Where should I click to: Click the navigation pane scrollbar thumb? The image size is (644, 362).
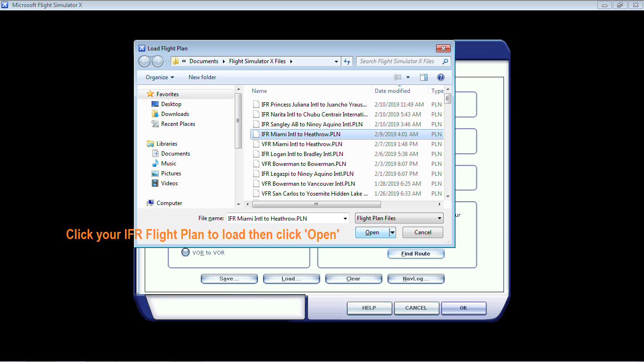click(239, 121)
